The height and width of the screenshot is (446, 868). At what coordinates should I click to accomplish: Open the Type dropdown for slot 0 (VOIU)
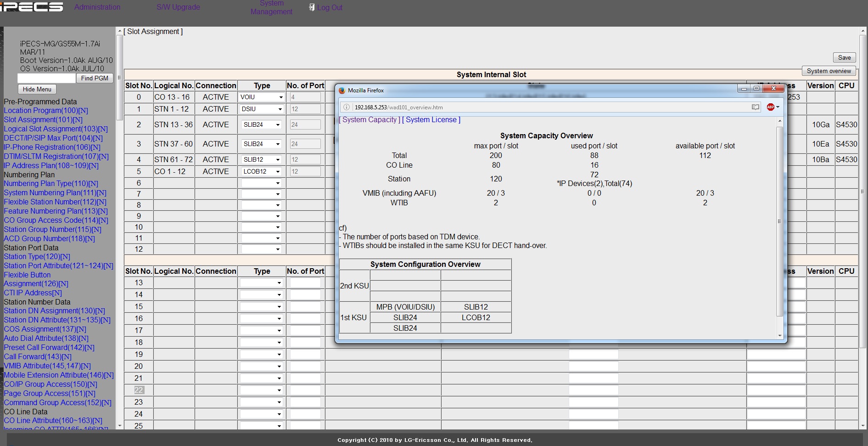coord(262,97)
